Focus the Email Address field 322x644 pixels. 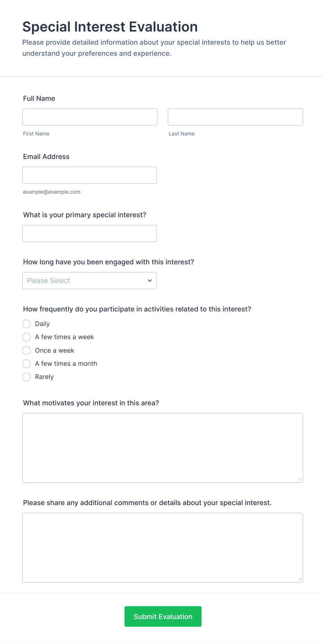tap(89, 175)
